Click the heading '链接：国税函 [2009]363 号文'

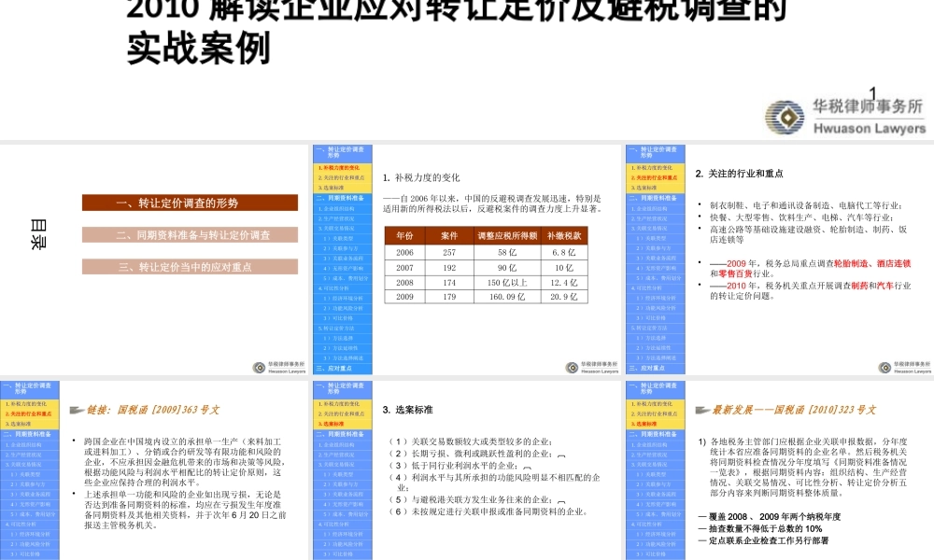click(x=153, y=410)
